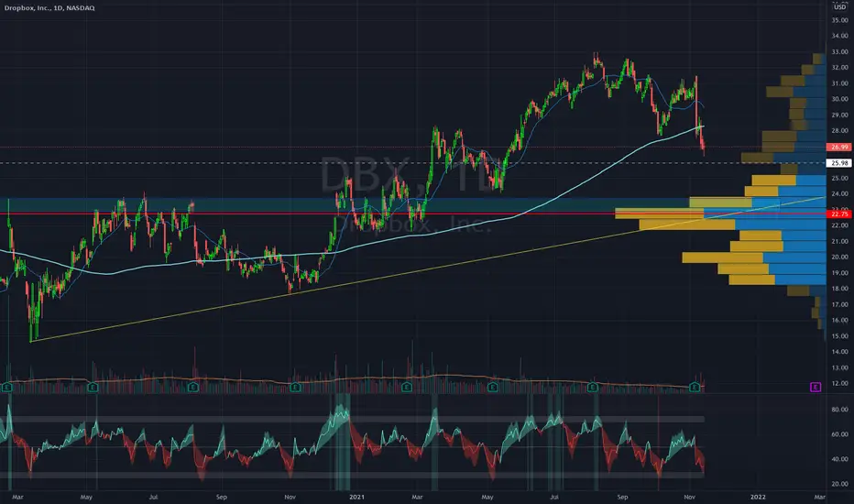The image size is (854, 504).
Task: Click the 35.00 price axis label
Action: pos(840,20)
